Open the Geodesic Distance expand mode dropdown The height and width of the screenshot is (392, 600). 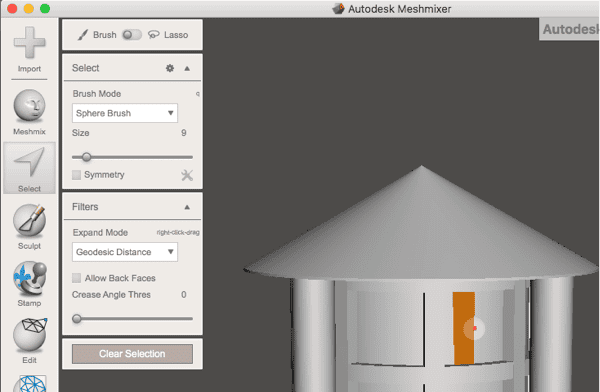tap(125, 252)
